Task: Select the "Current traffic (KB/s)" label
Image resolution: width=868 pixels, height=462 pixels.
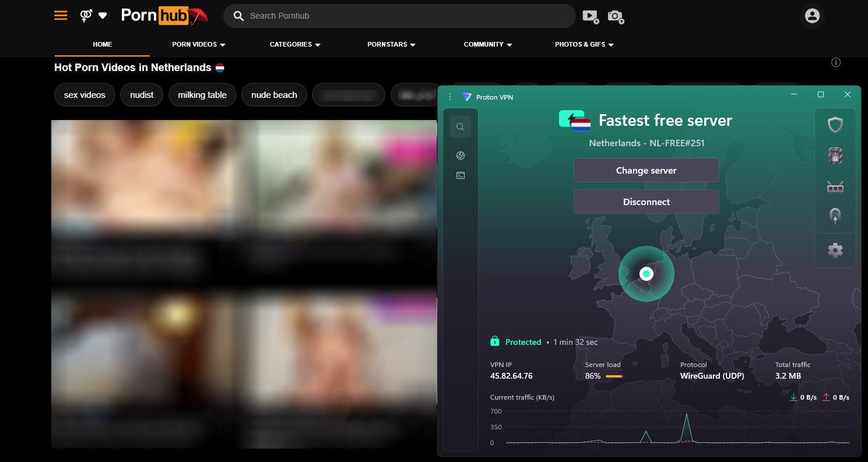Action: pyautogui.click(x=522, y=397)
